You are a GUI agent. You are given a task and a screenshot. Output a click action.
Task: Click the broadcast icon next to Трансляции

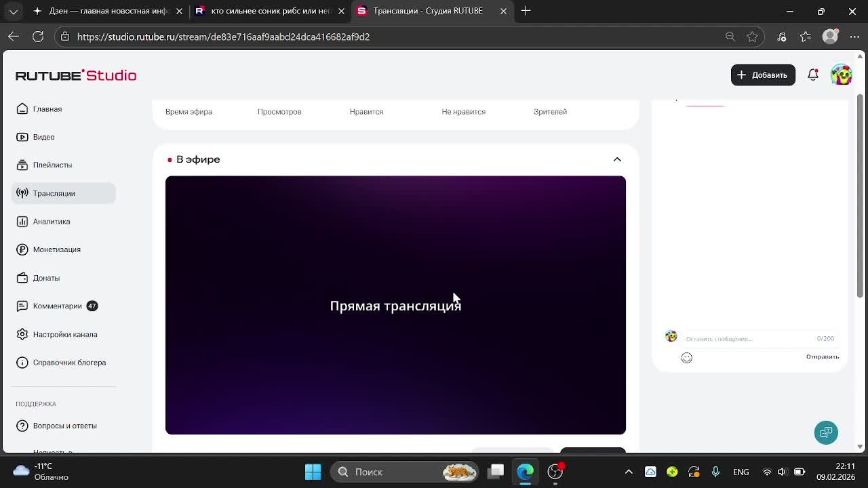tap(22, 193)
